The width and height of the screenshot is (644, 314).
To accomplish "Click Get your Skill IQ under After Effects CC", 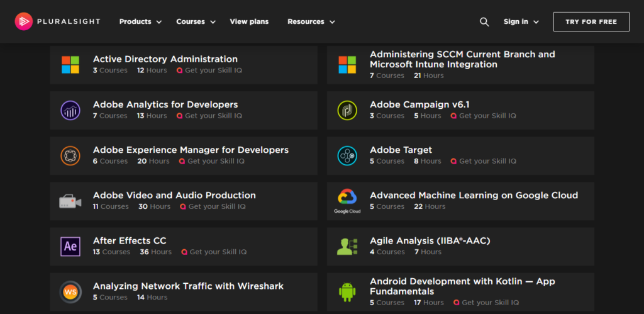I will pos(214,252).
